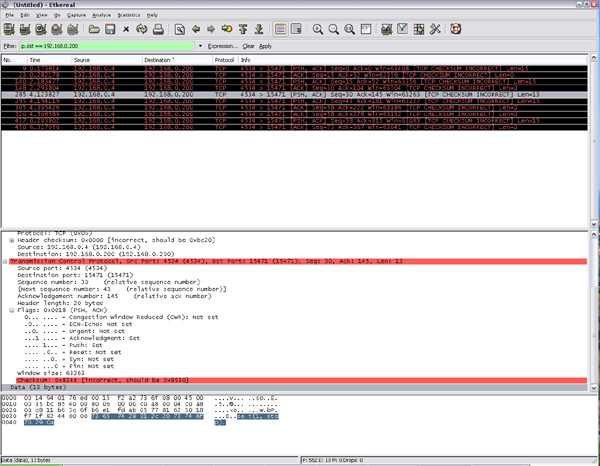This screenshot has height=466, width=600.
Task: Click the Zoom out magnifier icon
Action: coord(335,30)
